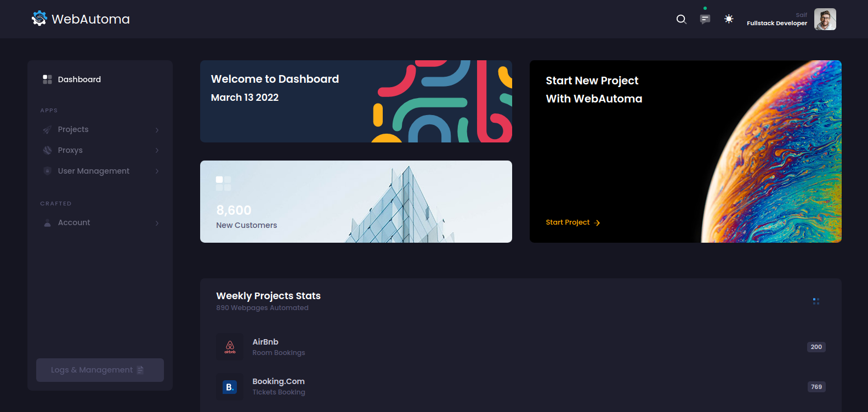Screen dimensions: 868x412
Task: Open the Weekly Projects Stats options icon
Action: pyautogui.click(x=816, y=301)
